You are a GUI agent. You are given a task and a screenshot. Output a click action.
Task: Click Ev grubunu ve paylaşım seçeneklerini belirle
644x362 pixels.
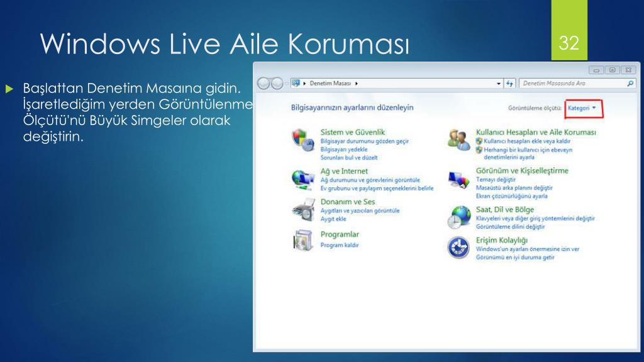point(377,189)
